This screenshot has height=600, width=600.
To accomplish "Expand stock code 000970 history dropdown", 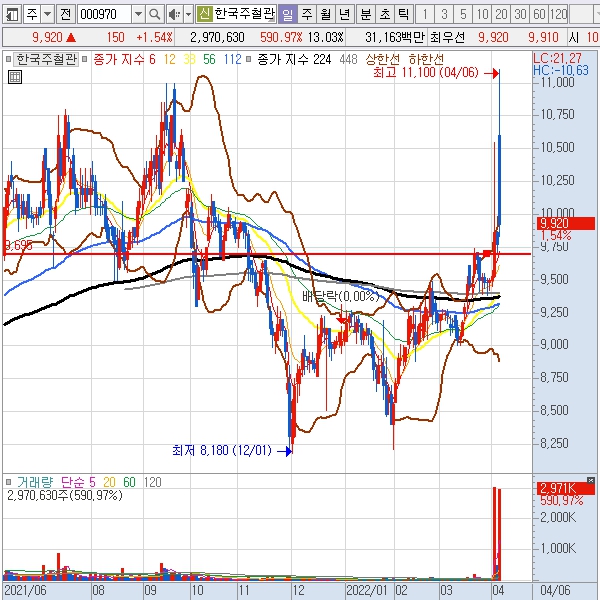I will 139,15.
